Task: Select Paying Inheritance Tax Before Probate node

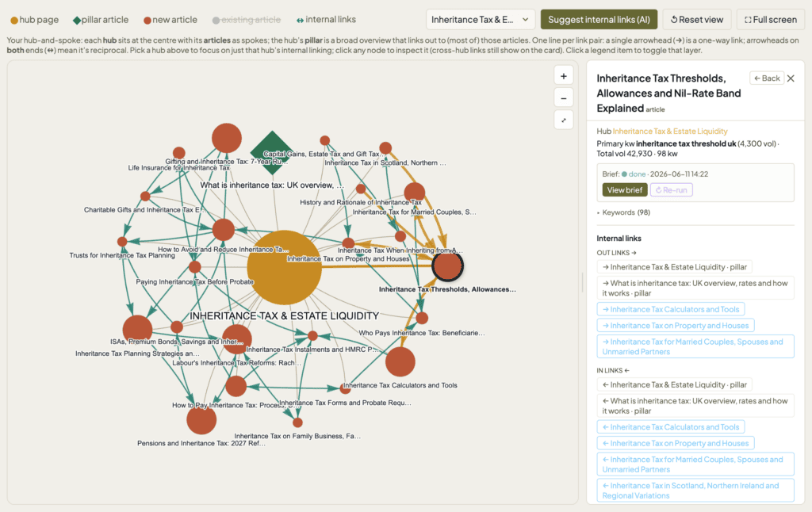Action: [195, 267]
